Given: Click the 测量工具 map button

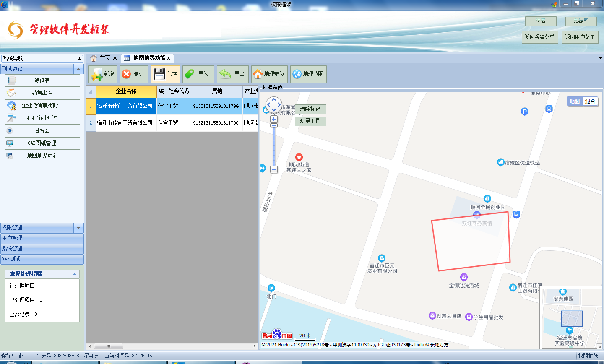Looking at the screenshot, I should [310, 121].
